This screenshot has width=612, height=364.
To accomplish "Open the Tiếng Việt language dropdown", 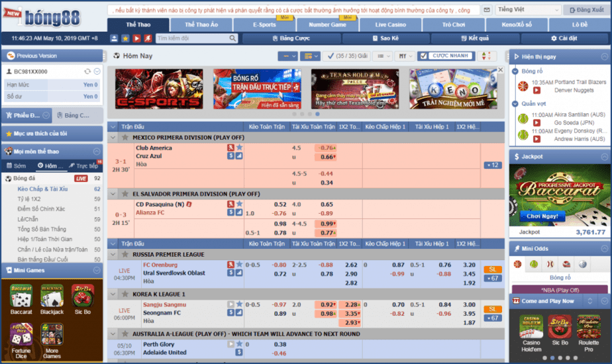I will click(529, 10).
